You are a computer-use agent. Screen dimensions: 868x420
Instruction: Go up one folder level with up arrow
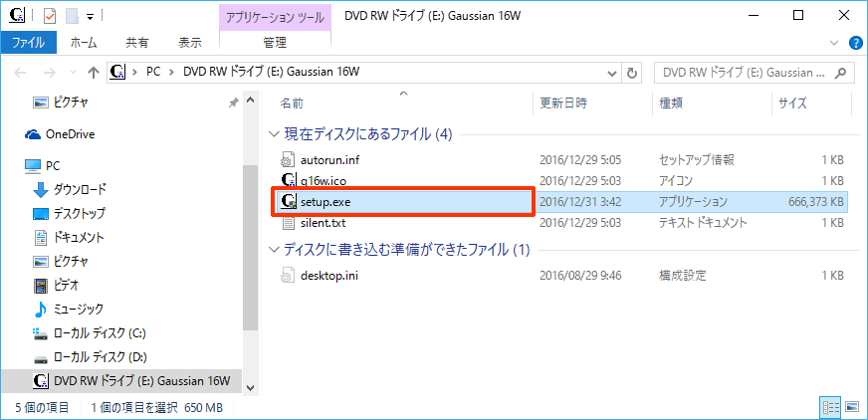pyautogui.click(x=94, y=73)
